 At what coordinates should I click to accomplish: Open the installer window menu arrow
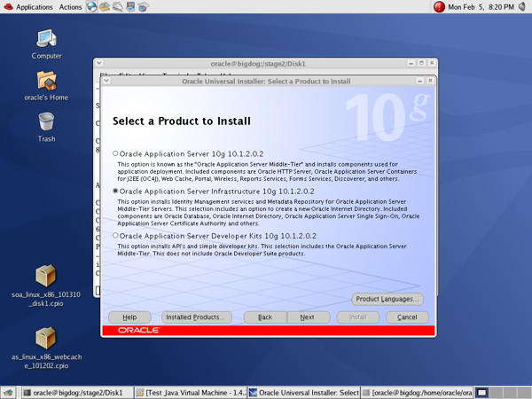[x=107, y=81]
